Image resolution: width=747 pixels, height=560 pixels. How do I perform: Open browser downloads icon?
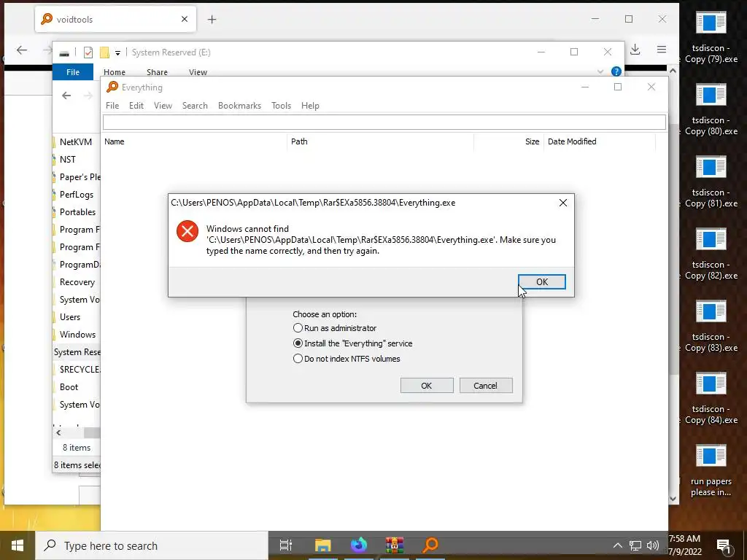[635, 50]
